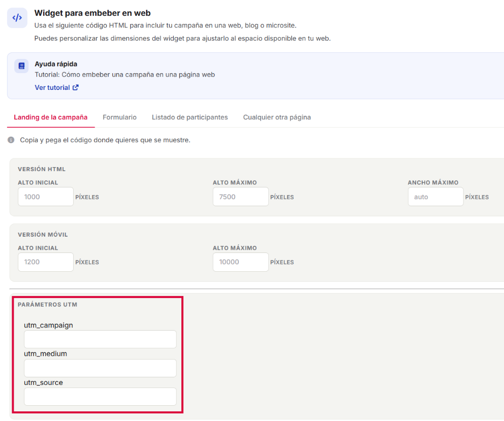Click the mobile Alto máximo field showing 10000
504x421 pixels.
(240, 262)
